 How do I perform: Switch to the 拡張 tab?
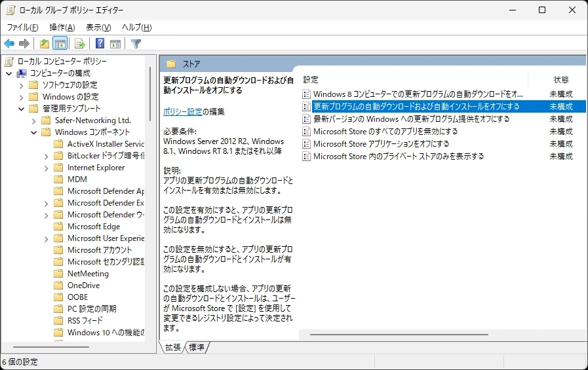173,348
